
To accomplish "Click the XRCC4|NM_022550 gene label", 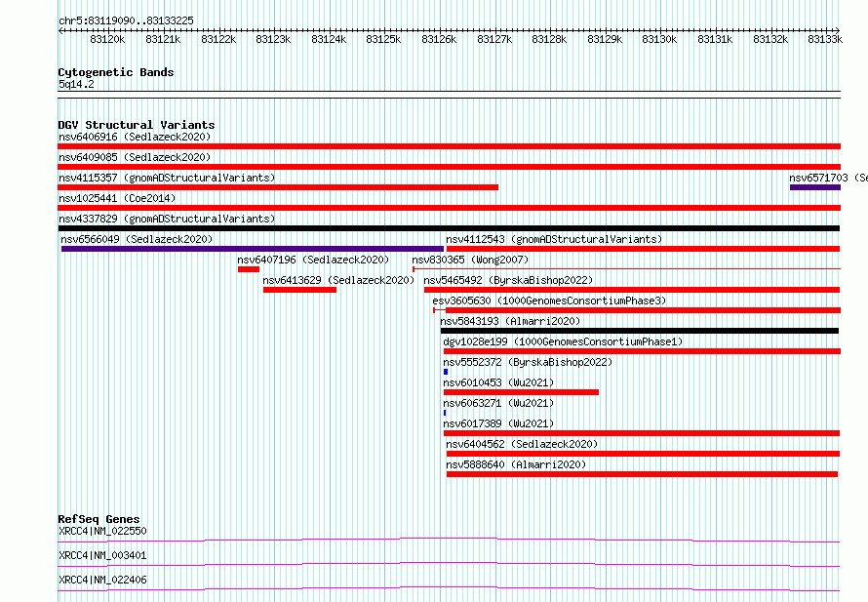I will (x=102, y=531).
